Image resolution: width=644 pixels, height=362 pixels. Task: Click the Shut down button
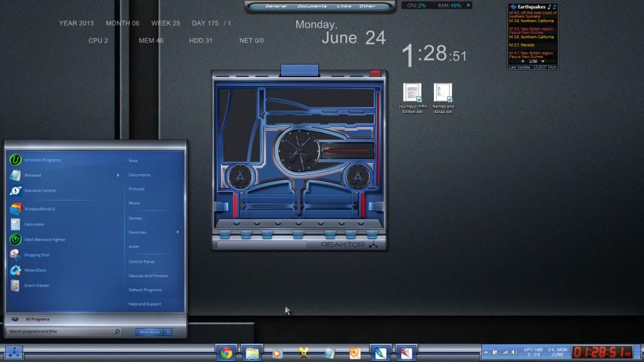click(150, 332)
